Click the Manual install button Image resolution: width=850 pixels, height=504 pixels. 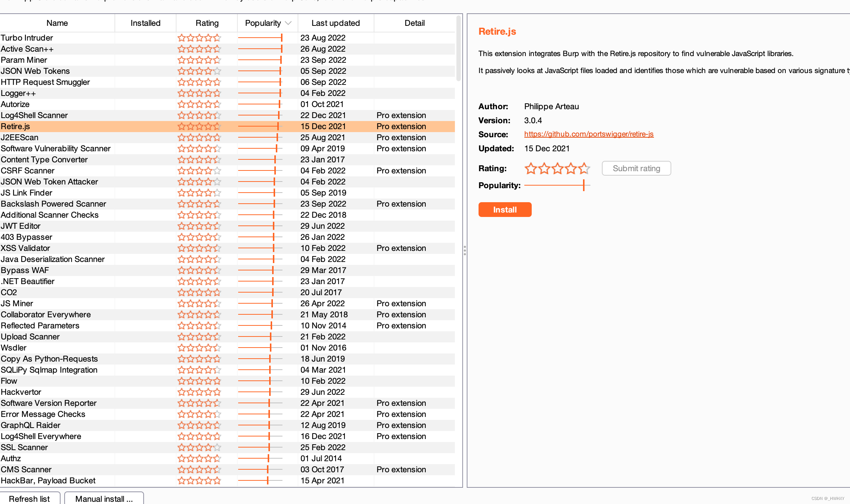104,498
